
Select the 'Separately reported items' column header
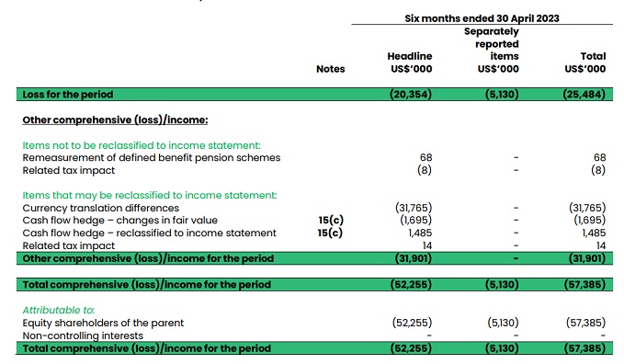pos(492,50)
